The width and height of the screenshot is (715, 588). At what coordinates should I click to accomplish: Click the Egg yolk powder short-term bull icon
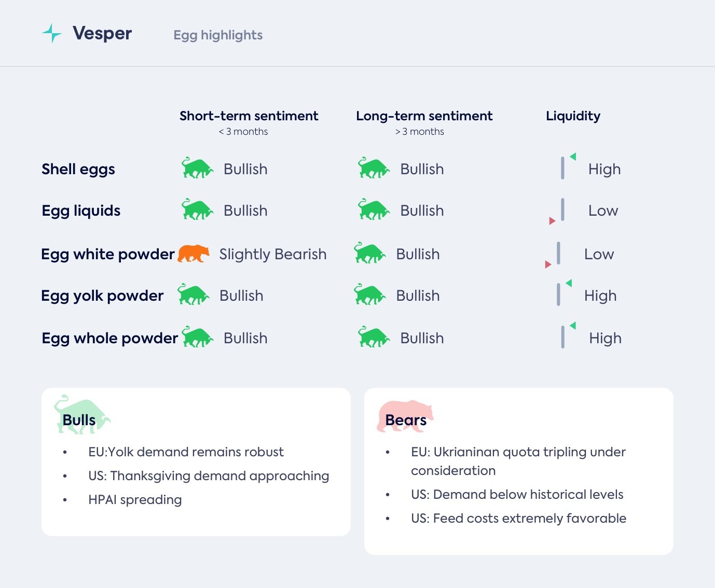193,295
